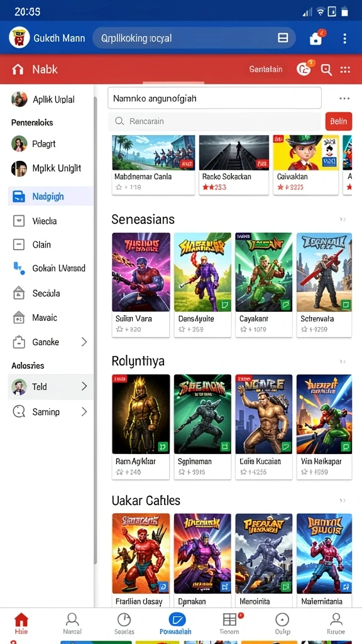
Task: Open horizontal three-dot options beside Namnko field
Action: pos(344,99)
